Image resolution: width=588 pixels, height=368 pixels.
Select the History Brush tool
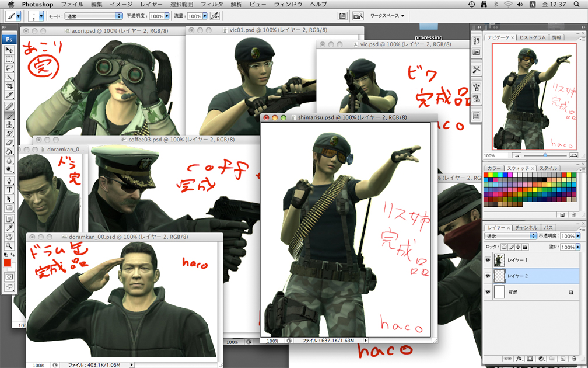(x=9, y=133)
